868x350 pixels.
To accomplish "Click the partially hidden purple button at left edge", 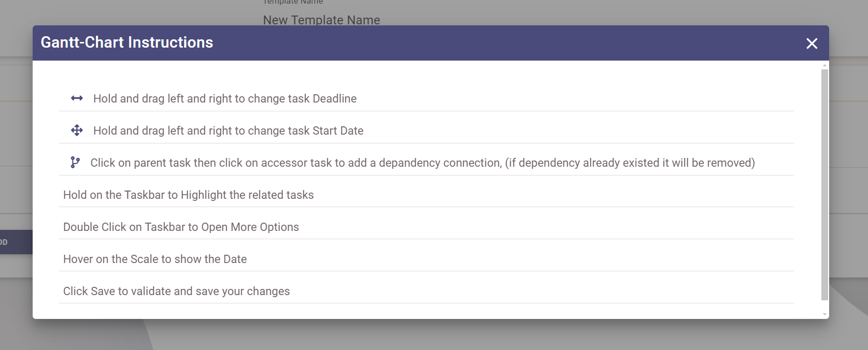I will [x=16, y=242].
